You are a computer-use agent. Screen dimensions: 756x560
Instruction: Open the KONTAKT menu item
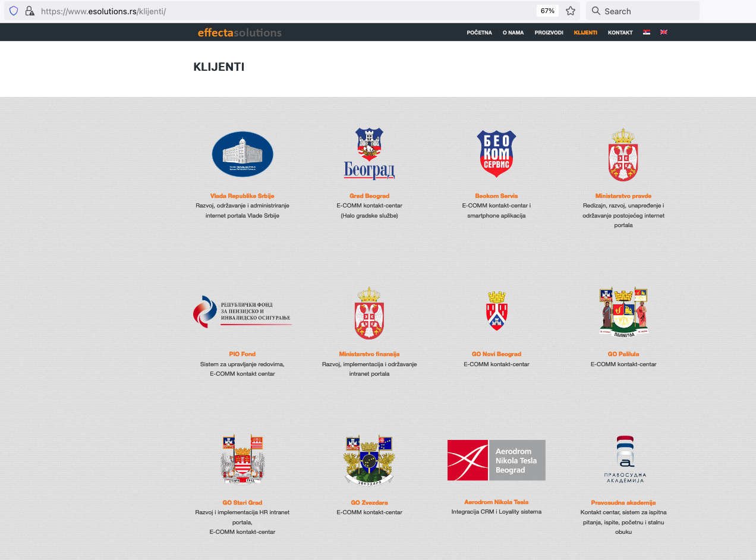point(620,33)
